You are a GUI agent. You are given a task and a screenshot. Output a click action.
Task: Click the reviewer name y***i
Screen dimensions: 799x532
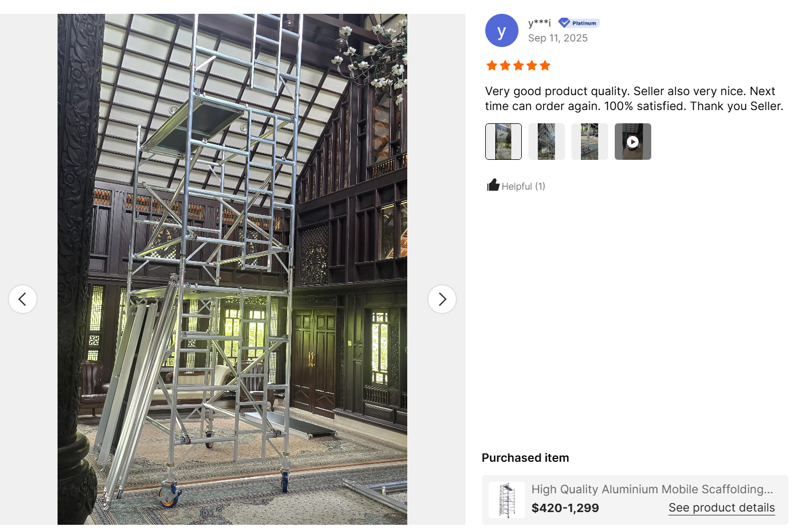(539, 23)
